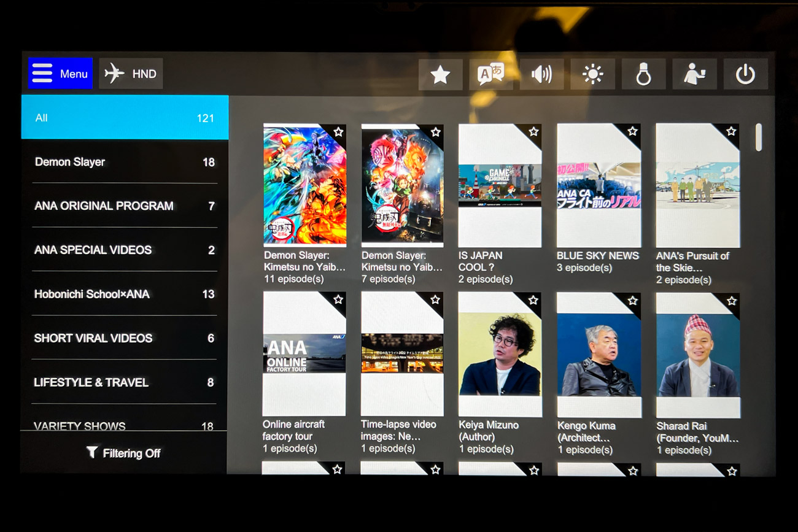
Task: Open favorites with the star icon in top bar
Action: click(x=440, y=75)
